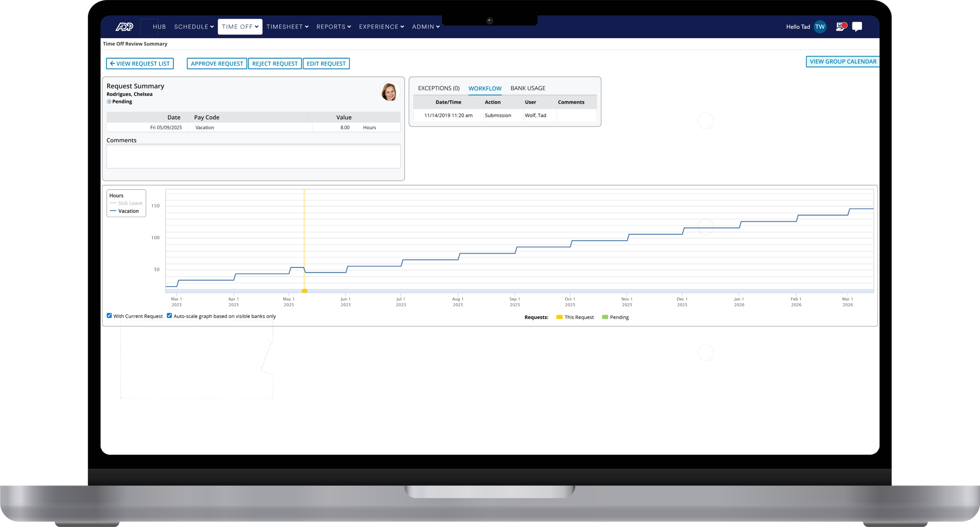Image resolution: width=980 pixels, height=527 pixels.
Task: Click the Vacation legend line
Action: (x=113, y=211)
